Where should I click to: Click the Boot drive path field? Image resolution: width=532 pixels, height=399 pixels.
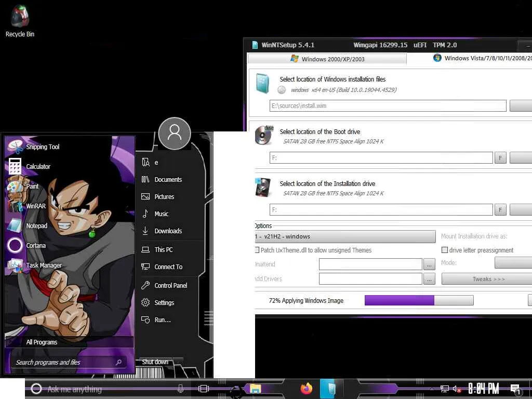[x=381, y=158]
